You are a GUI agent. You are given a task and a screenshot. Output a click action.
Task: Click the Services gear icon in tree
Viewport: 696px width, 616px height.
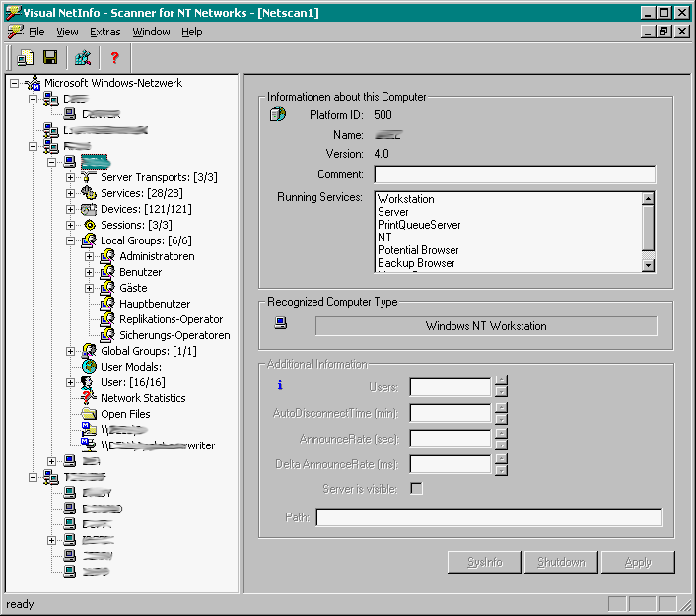click(88, 193)
